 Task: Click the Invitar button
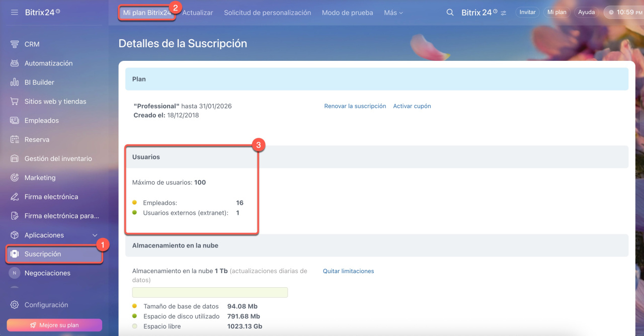(x=527, y=12)
